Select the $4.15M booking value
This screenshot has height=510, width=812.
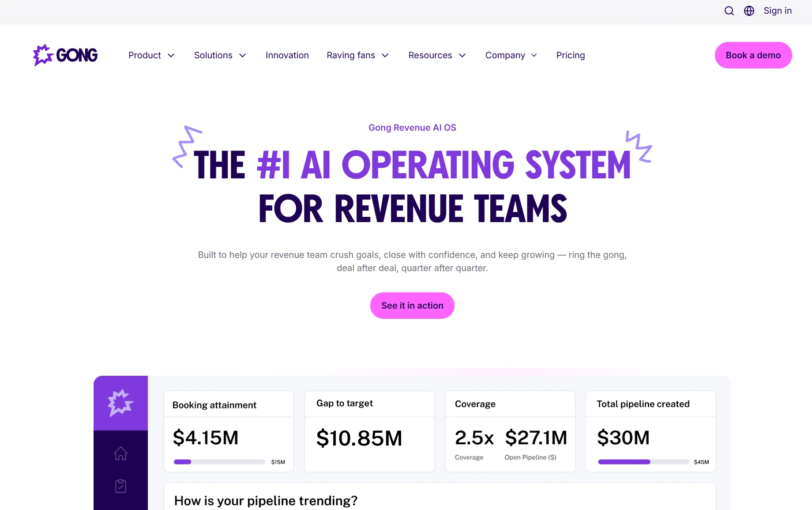click(x=206, y=438)
